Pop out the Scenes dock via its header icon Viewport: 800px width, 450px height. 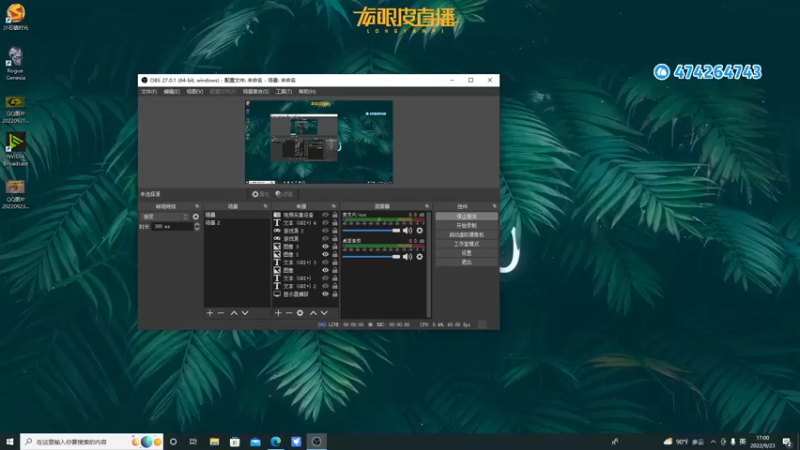265,206
